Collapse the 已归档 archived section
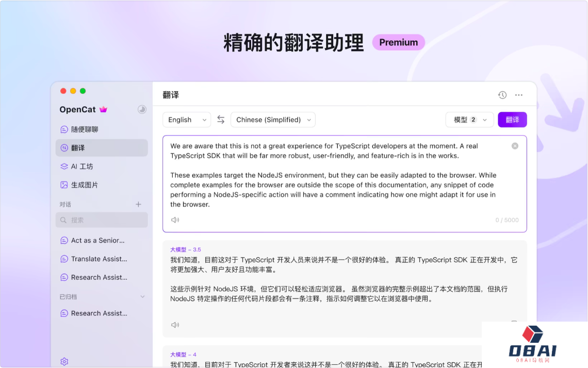 point(142,297)
